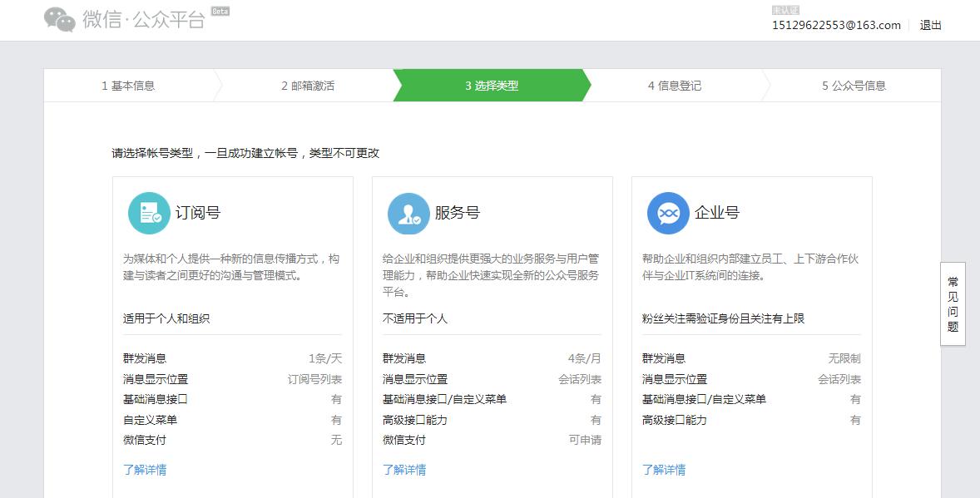Click the 服务号 blue person badge icon
The image size is (980, 498).
[x=408, y=213]
